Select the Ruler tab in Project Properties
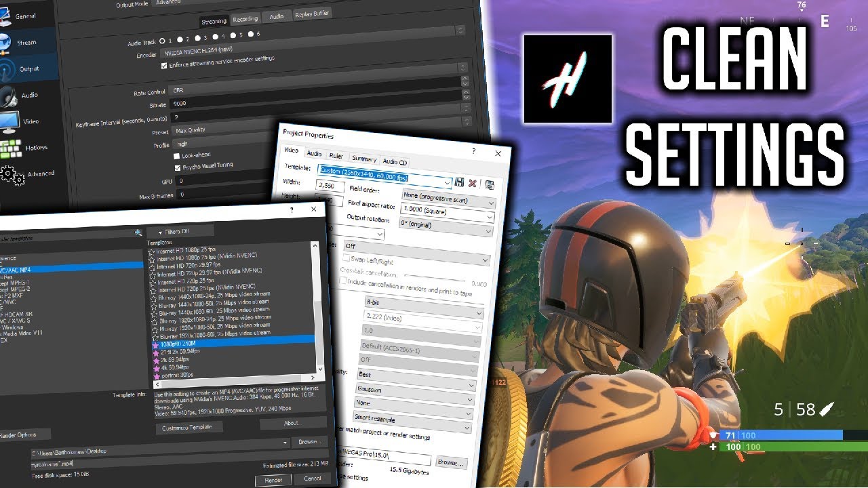 [336, 156]
